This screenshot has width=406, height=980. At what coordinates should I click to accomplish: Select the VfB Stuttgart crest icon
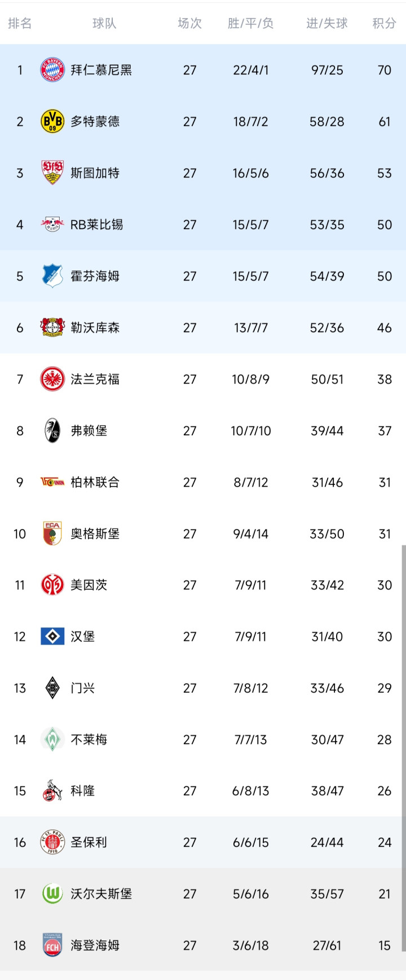[x=52, y=173]
